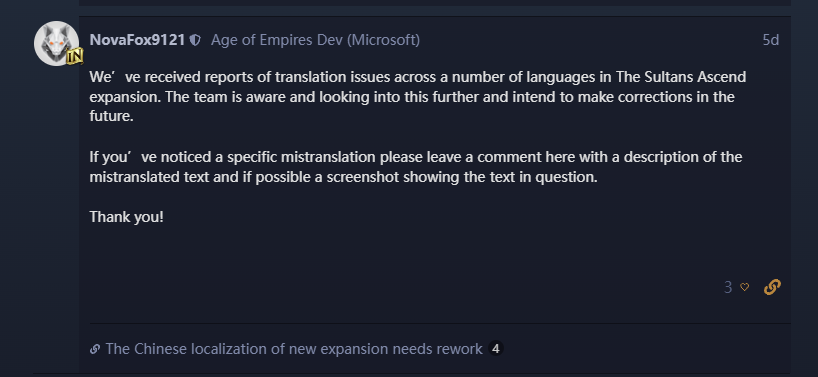
Task: Click the Thank you! line
Action: [x=127, y=217]
